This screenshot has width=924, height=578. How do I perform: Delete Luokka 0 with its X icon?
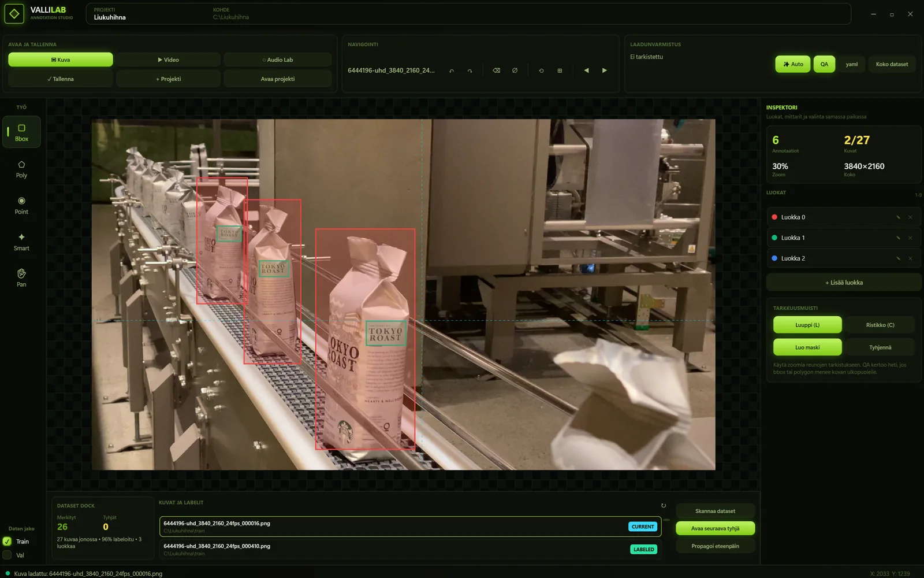[911, 217]
